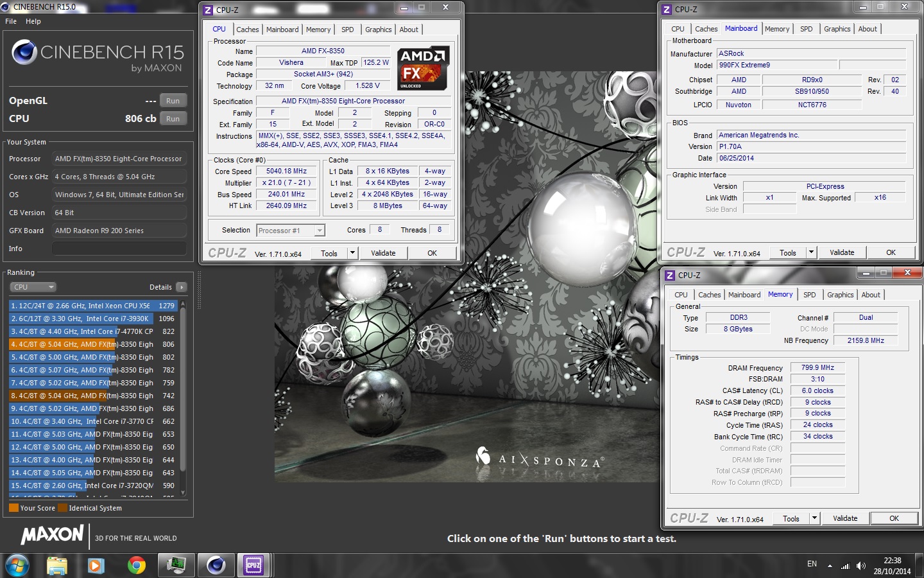924x578 pixels.
Task: Click the MAXON logo at bottom
Action: [x=53, y=535]
